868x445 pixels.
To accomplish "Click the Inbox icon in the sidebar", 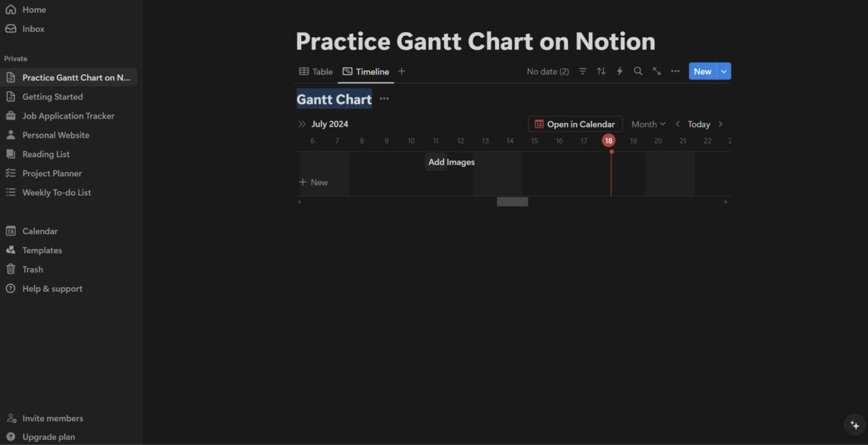I will tap(11, 28).
